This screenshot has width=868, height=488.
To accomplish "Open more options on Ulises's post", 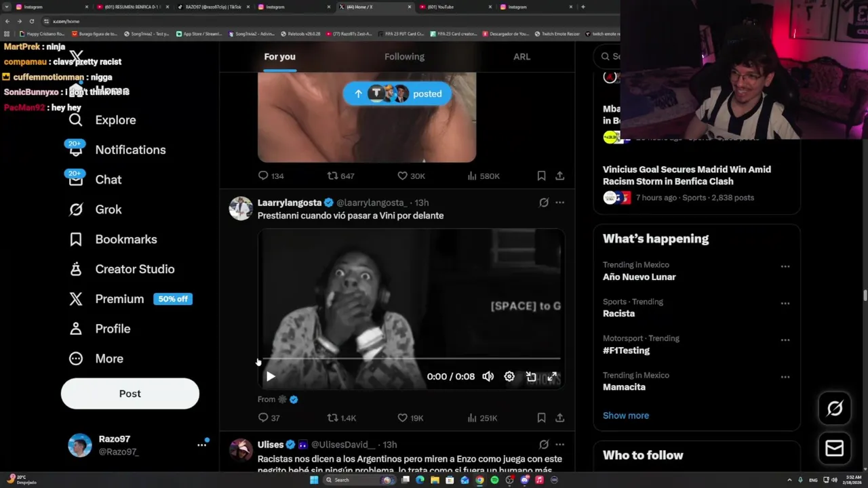I will coord(560,445).
